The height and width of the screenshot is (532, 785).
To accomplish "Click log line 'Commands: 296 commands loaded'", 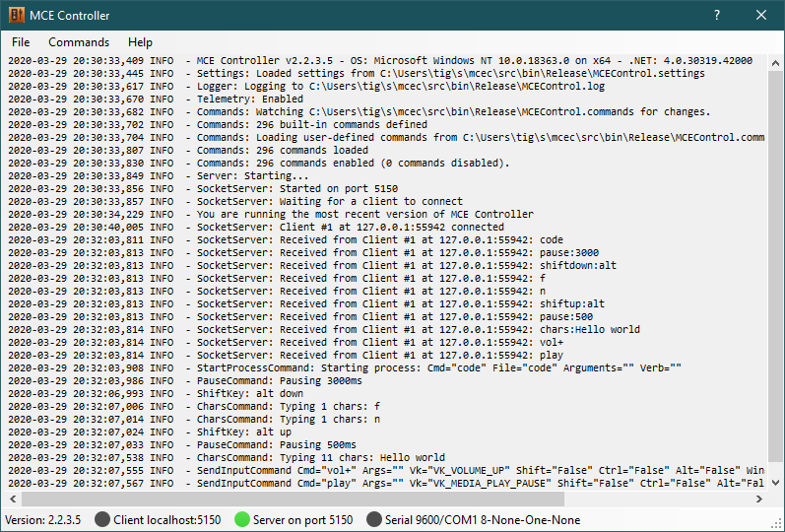I will coord(188,151).
